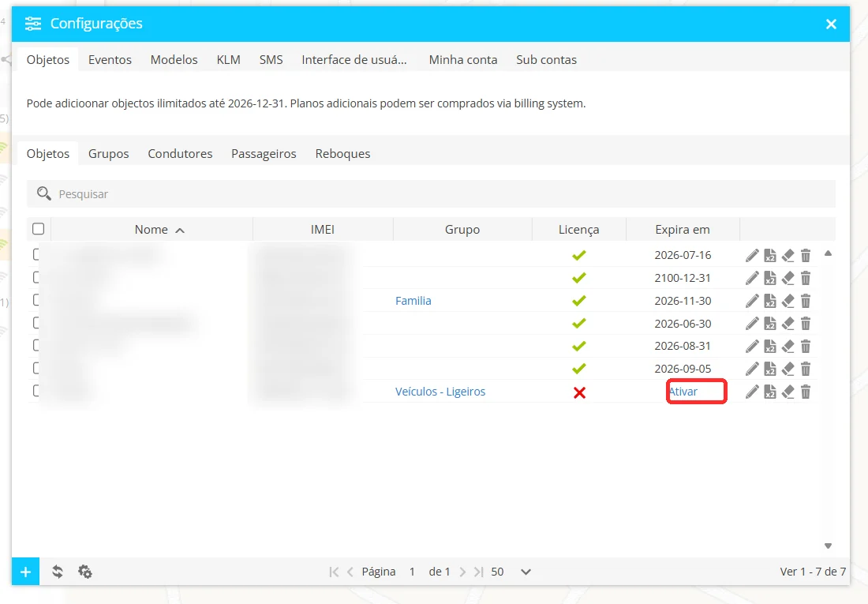Close the Configurações dialog
Image resolution: width=868 pixels, height=604 pixels.
pos(831,24)
